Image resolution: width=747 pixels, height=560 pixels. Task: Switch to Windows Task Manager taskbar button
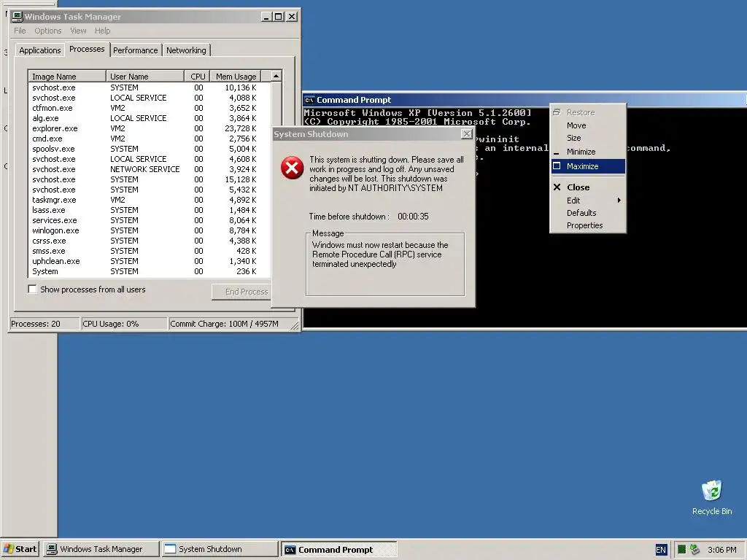pos(101,549)
